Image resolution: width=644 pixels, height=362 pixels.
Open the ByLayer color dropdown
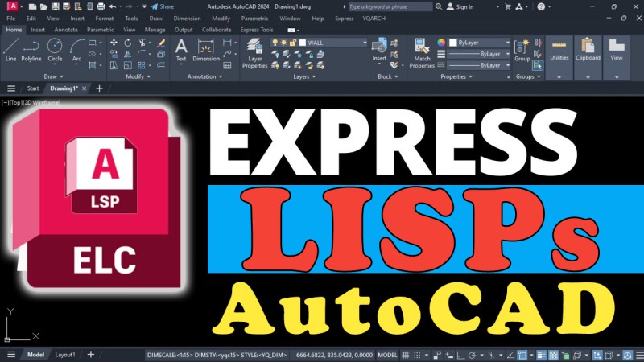[479, 43]
